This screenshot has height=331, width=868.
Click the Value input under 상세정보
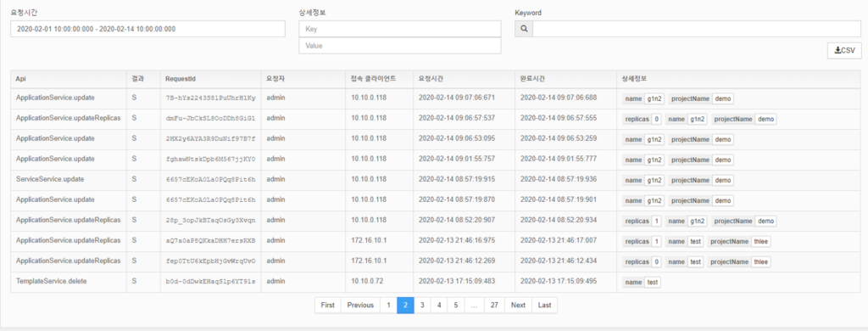[x=400, y=46]
